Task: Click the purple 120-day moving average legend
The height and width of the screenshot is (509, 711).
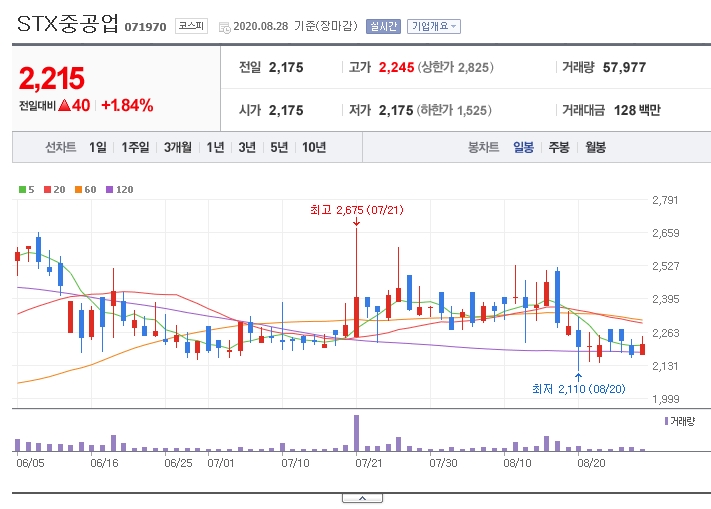Action: [119, 189]
